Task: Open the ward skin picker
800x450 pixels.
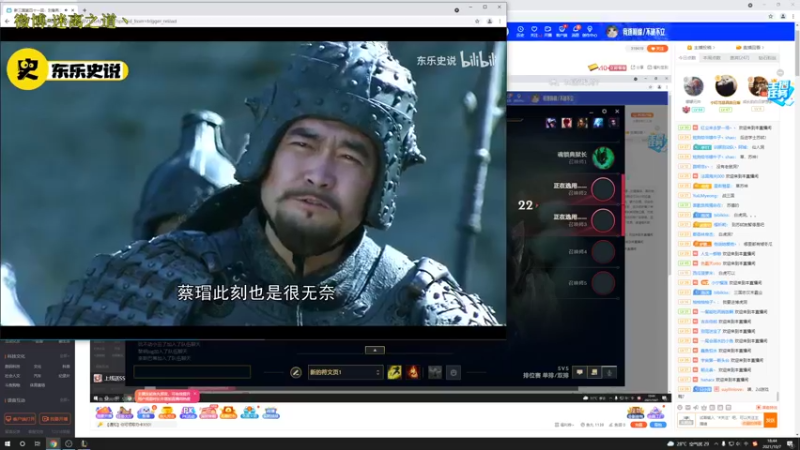Action: (x=435, y=372)
